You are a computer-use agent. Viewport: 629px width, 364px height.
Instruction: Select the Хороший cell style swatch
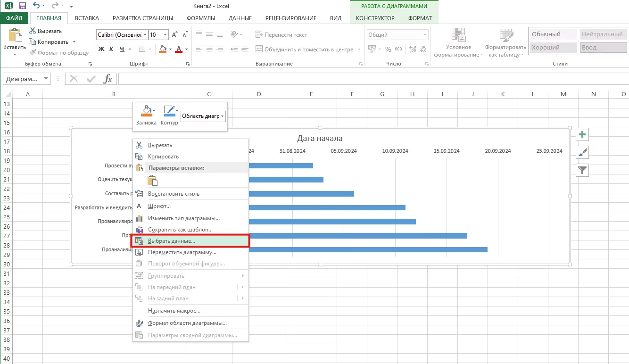(553, 48)
